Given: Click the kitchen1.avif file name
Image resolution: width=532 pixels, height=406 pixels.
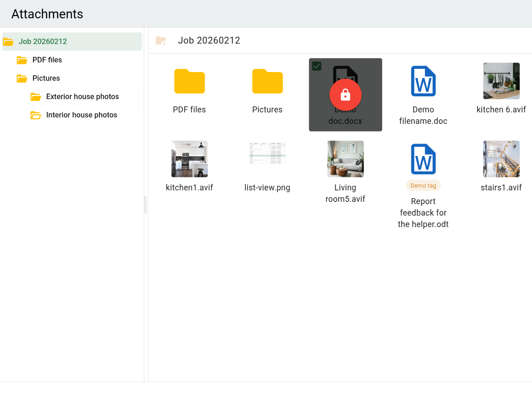Looking at the screenshot, I should 189,187.
